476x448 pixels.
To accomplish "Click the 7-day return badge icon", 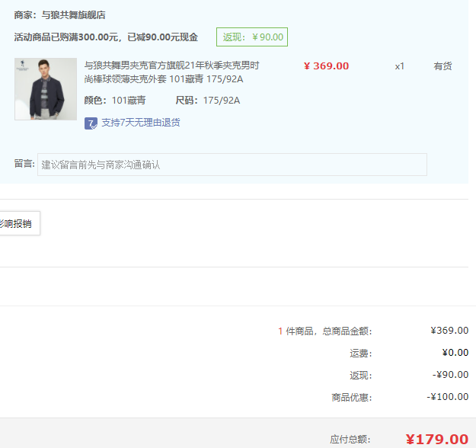I will 91,123.
